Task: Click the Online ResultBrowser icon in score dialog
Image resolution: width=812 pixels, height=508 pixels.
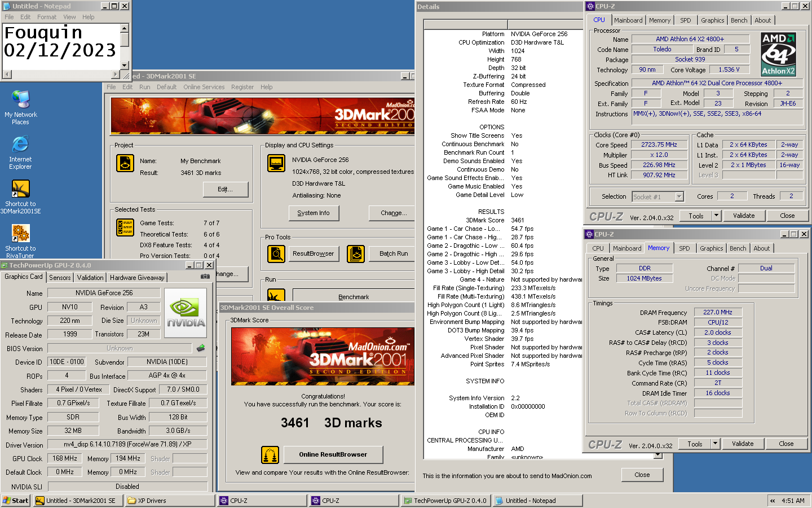Action: pos(270,455)
